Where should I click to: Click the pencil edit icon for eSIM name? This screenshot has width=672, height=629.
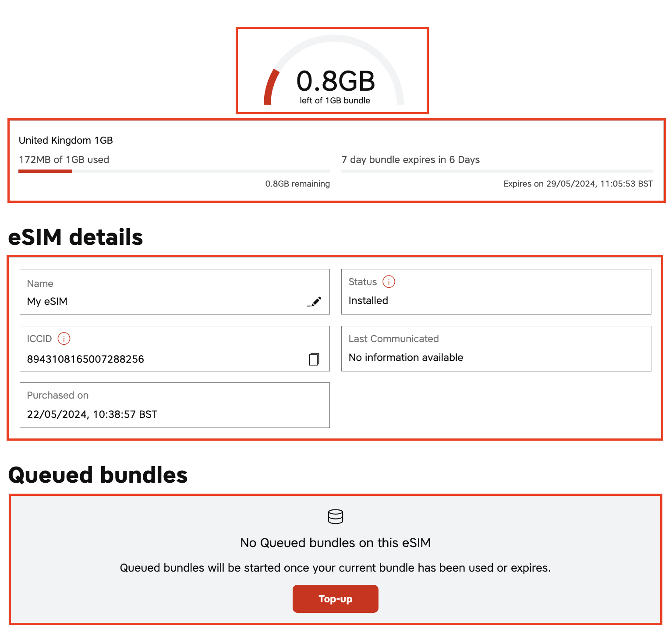[x=315, y=301]
